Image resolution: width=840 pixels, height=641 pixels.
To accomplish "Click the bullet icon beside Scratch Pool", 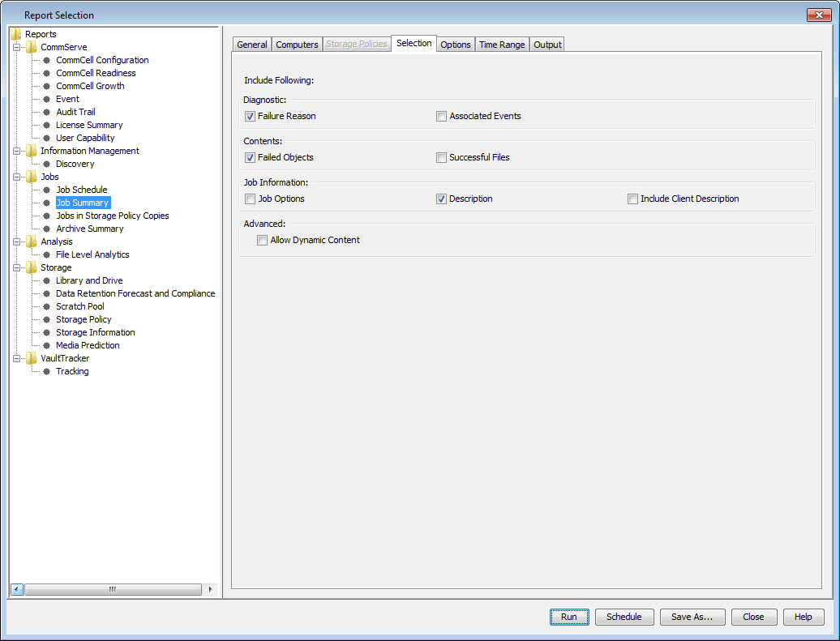I will point(46,306).
